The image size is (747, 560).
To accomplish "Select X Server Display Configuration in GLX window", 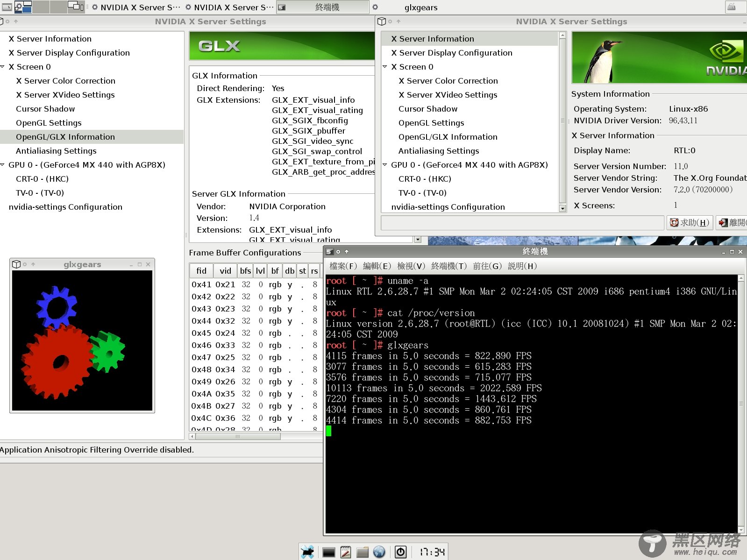I will 69,53.
